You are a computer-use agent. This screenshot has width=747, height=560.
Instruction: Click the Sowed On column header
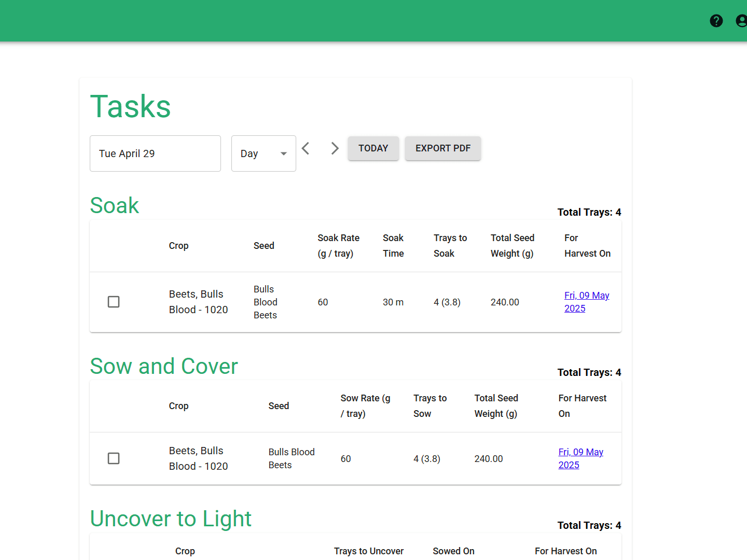[453, 551]
